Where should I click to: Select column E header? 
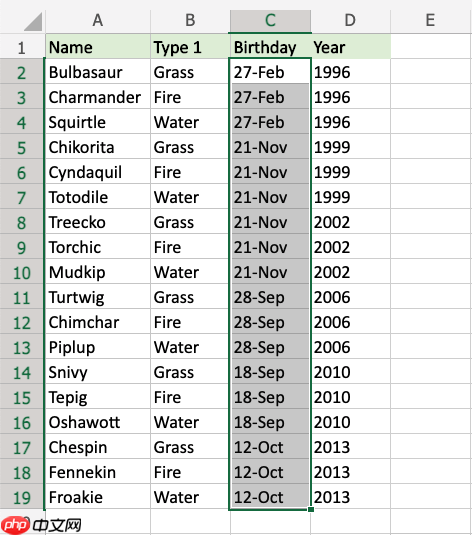point(431,21)
